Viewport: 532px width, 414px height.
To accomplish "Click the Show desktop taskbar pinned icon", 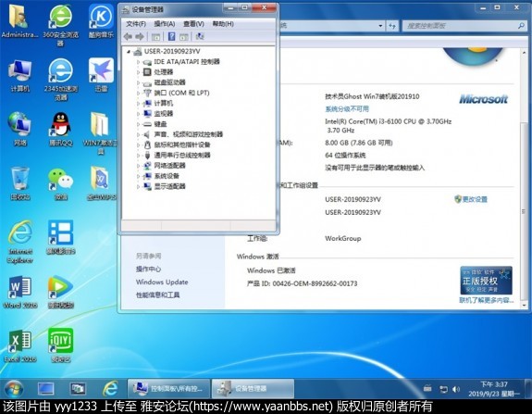I will click(46, 389).
